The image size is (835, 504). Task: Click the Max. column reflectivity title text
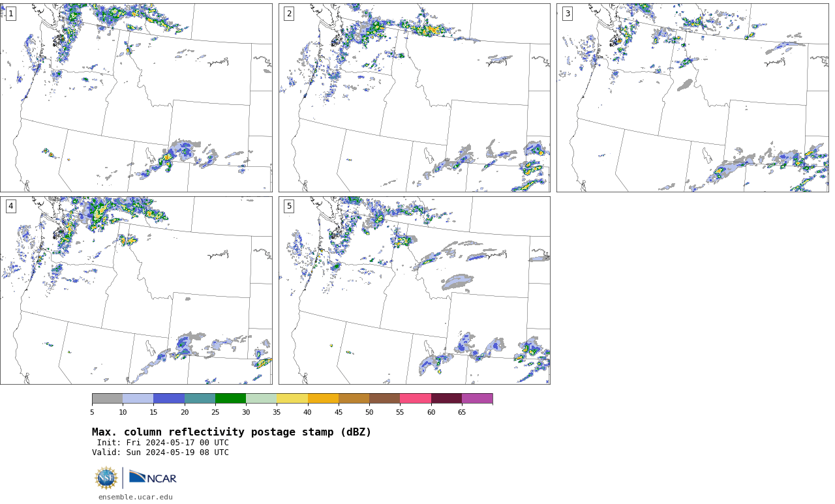pos(232,432)
